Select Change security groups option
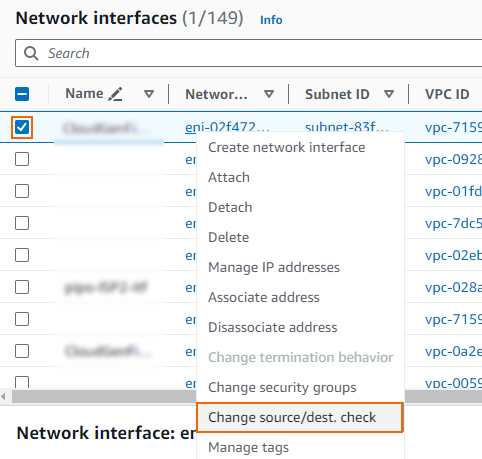The image size is (482, 459). tap(282, 387)
